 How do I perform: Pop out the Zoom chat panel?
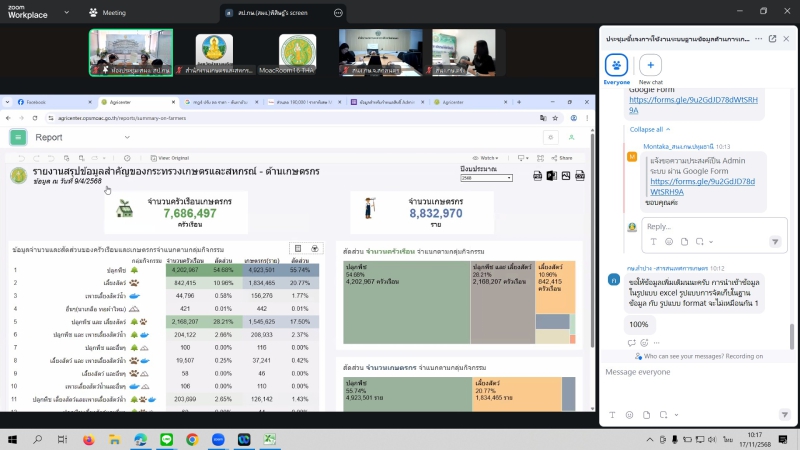pos(773,38)
